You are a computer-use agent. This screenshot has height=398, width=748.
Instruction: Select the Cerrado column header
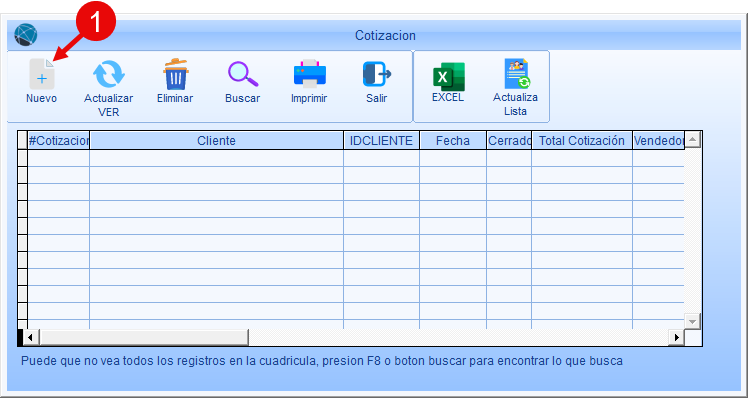(x=509, y=140)
